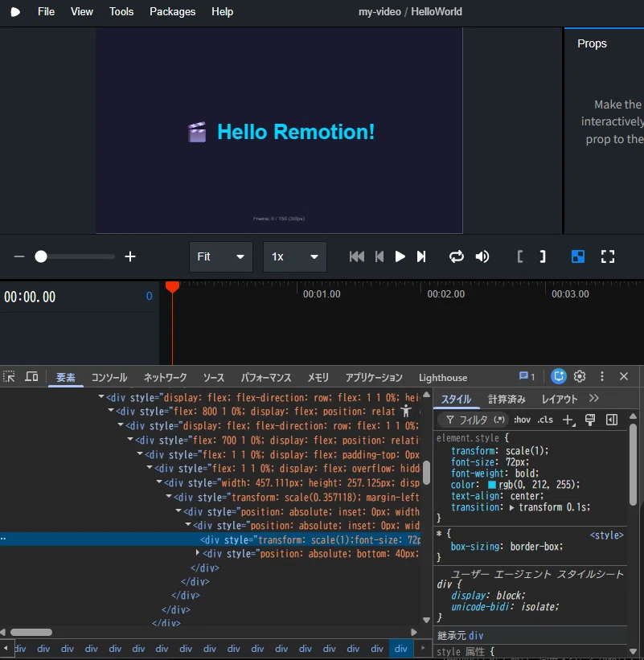Viewport: 644px width, 660px height.
Task: Toggle loop playback
Action: (457, 256)
